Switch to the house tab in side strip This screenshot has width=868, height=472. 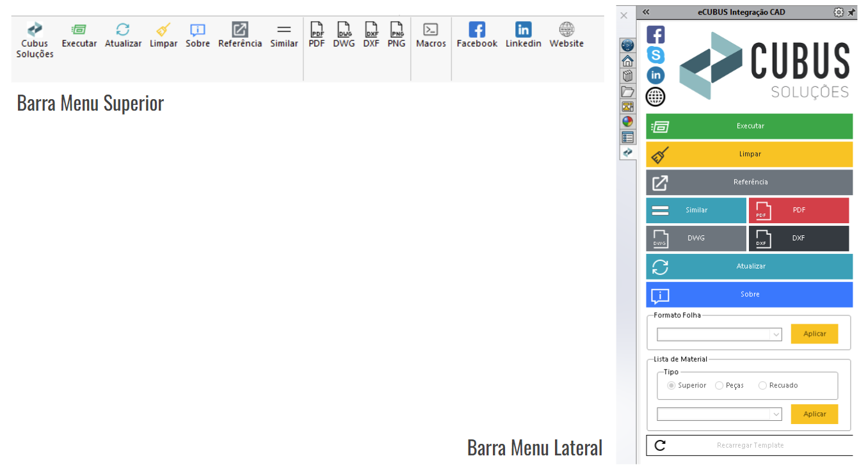(628, 61)
